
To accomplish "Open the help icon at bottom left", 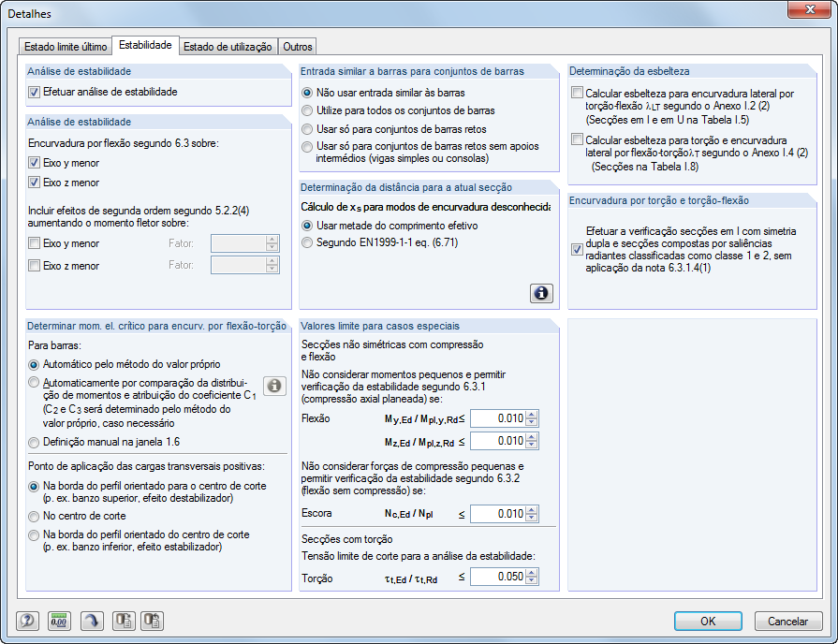I will tap(27, 621).
